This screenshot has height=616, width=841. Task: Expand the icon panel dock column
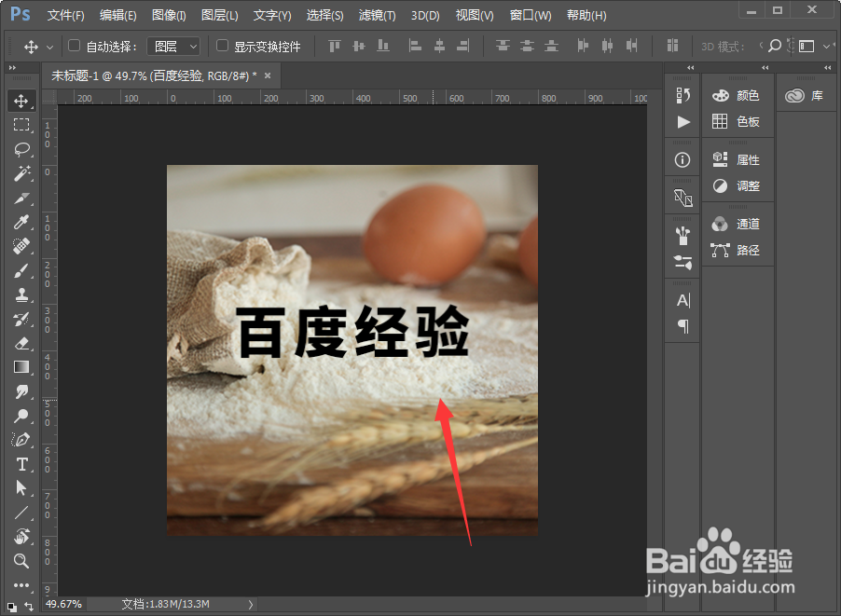(x=690, y=67)
